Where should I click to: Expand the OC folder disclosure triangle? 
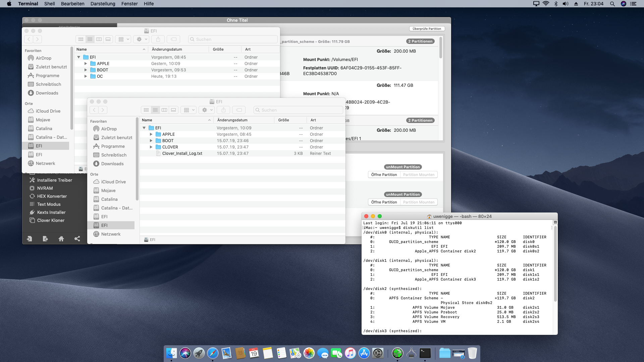[86, 76]
